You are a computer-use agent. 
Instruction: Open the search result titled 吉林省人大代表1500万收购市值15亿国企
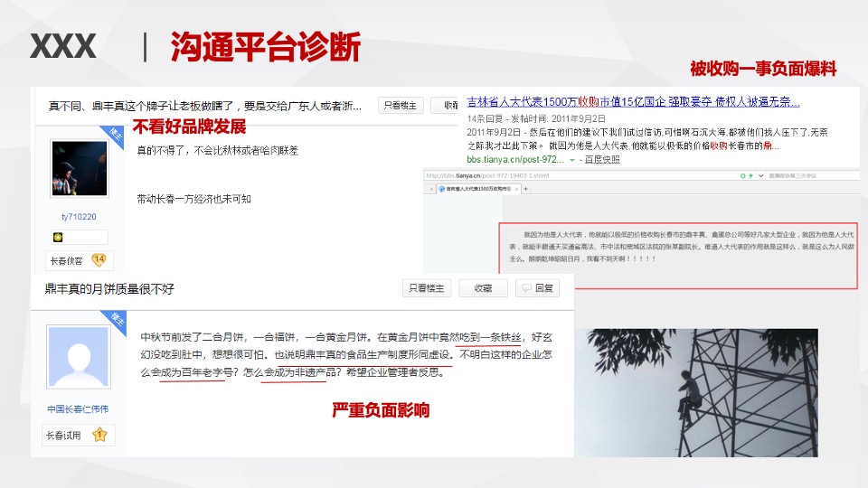click(633, 102)
